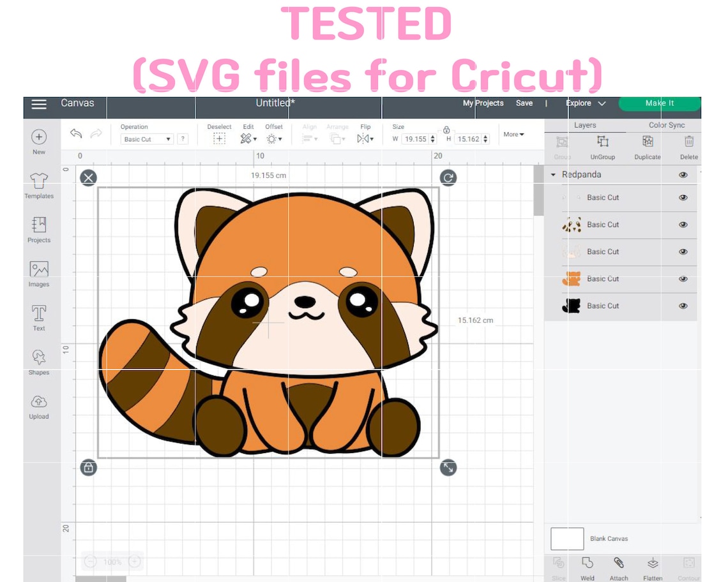Open the More options dropdown
The image size is (728, 582).
click(x=513, y=134)
